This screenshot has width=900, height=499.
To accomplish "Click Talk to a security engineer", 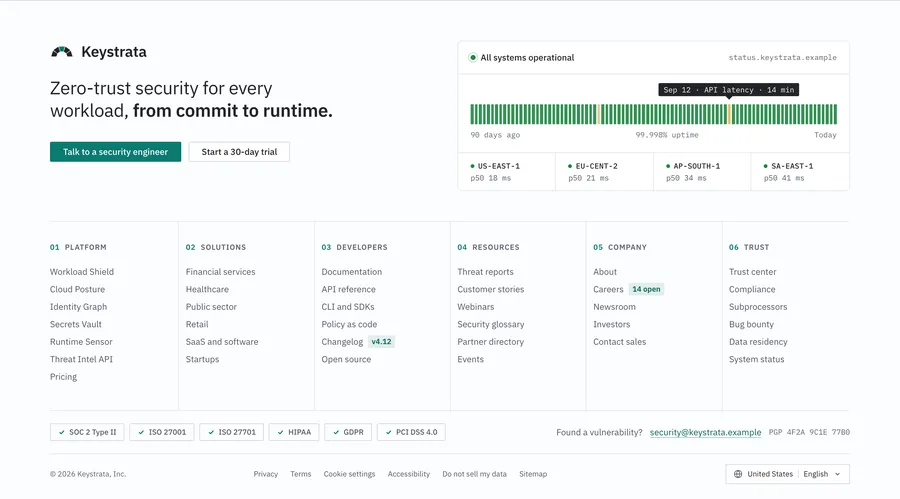I will pyautogui.click(x=115, y=152).
